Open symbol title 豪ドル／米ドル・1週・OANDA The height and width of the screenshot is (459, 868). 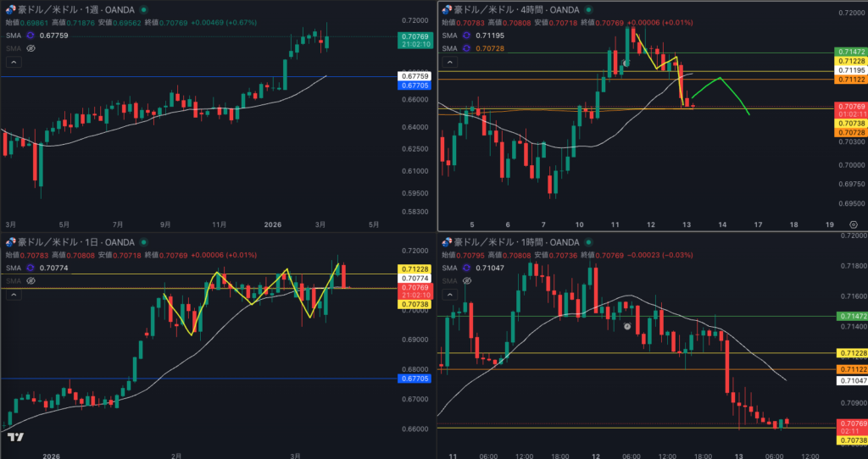coord(76,10)
